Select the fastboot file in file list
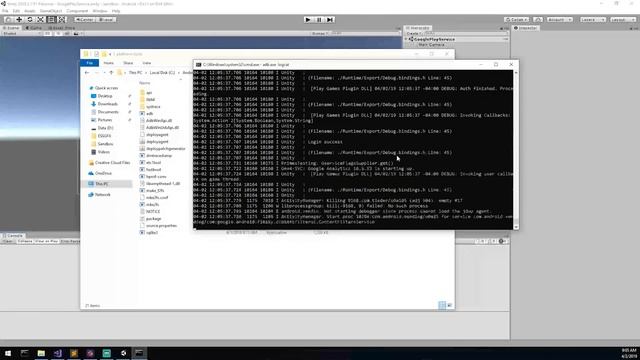This screenshot has width=640, height=360. (x=153, y=170)
